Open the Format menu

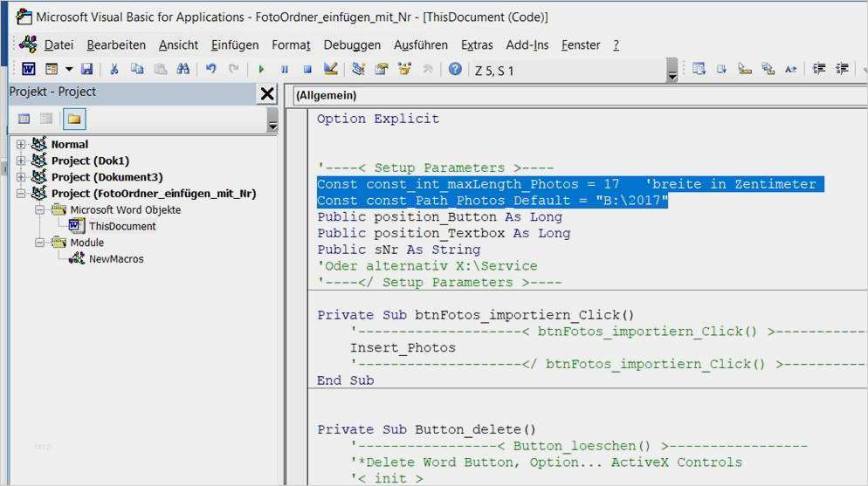point(291,44)
